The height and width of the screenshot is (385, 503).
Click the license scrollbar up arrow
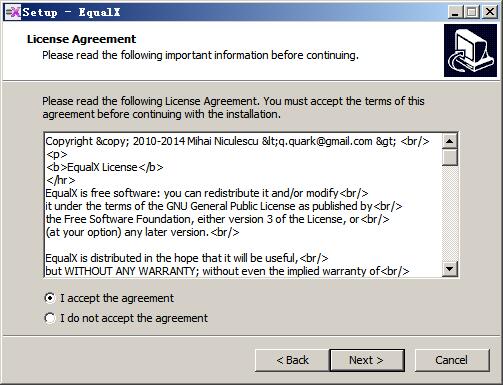tap(450, 141)
